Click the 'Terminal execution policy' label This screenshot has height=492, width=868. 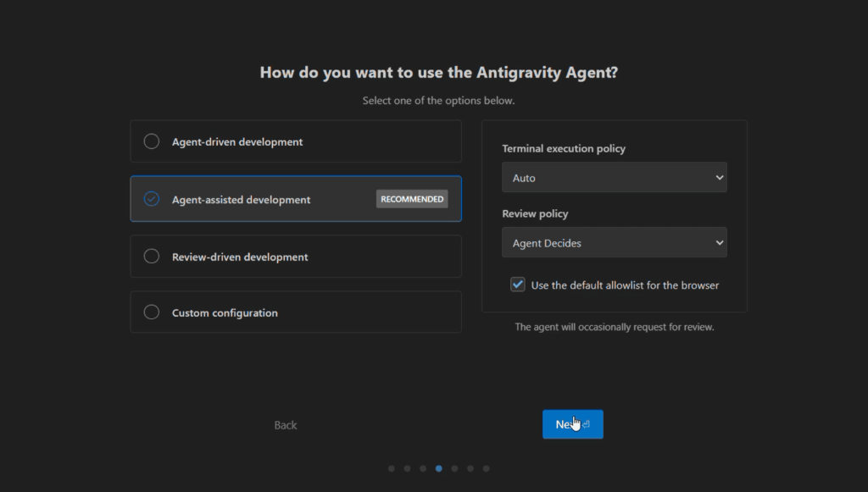coord(564,149)
